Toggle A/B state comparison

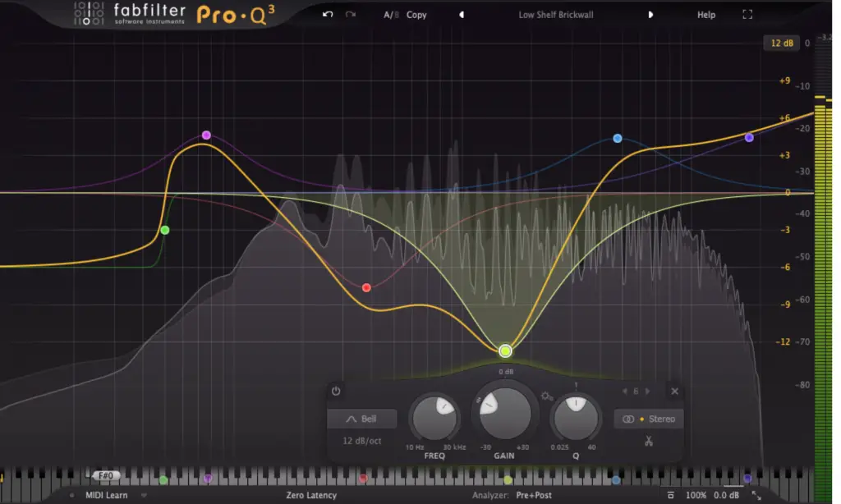point(390,15)
